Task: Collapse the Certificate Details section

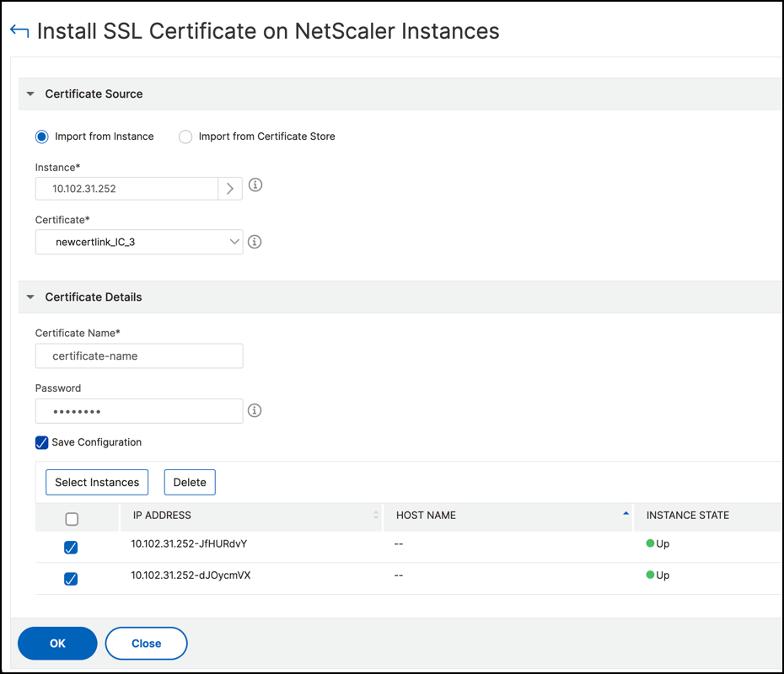Action: [x=30, y=297]
